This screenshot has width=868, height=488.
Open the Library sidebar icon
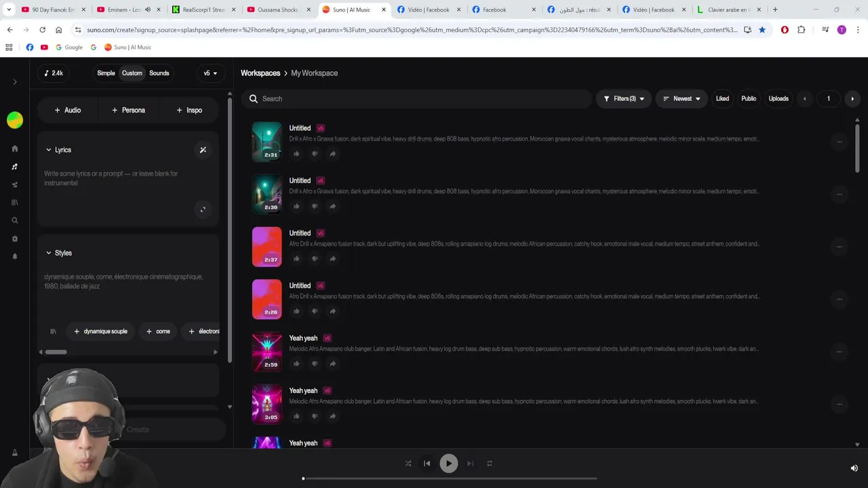pos(15,202)
